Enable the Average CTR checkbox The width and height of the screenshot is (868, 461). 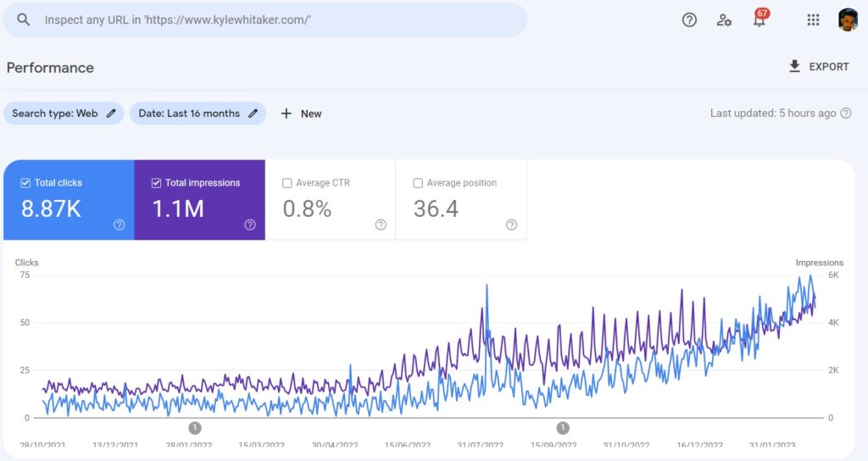click(x=287, y=183)
